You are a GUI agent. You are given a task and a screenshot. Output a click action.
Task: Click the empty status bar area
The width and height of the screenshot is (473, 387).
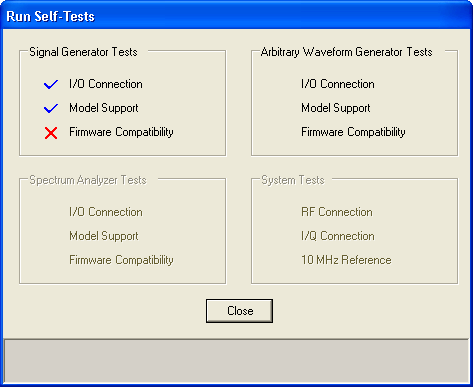[236, 361]
